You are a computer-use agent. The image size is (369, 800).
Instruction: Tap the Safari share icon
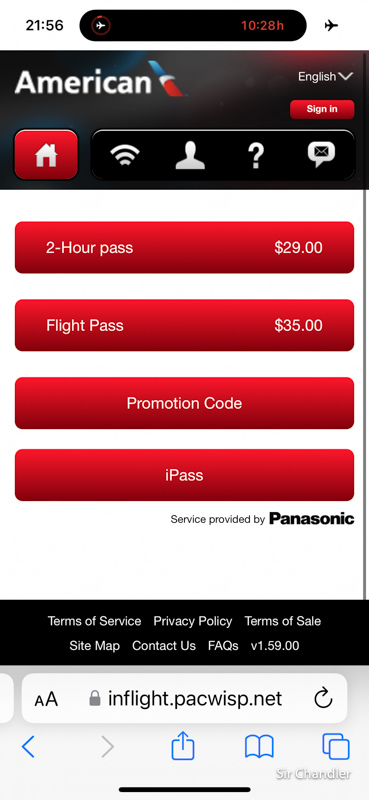[183, 747]
